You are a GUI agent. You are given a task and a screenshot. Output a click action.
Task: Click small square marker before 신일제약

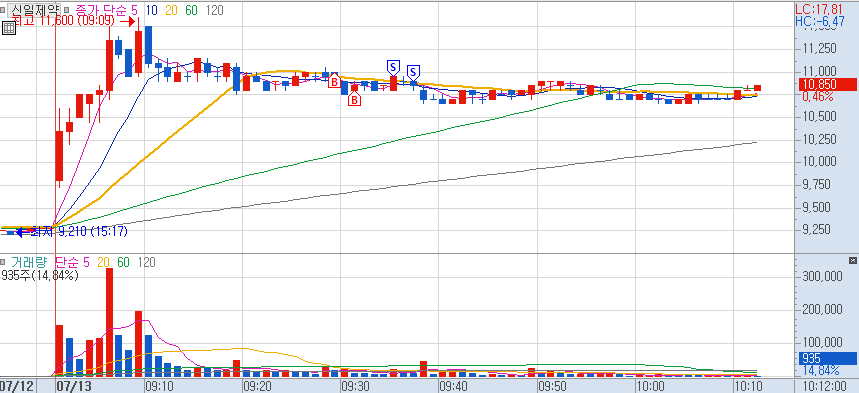pos(3,9)
